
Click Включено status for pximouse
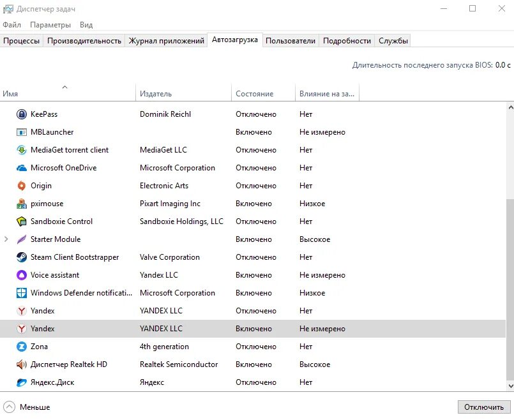click(253, 204)
